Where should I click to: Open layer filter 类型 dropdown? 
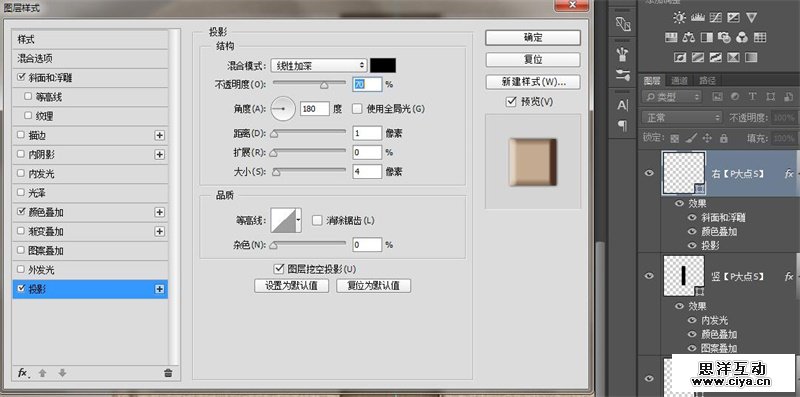pos(672,96)
